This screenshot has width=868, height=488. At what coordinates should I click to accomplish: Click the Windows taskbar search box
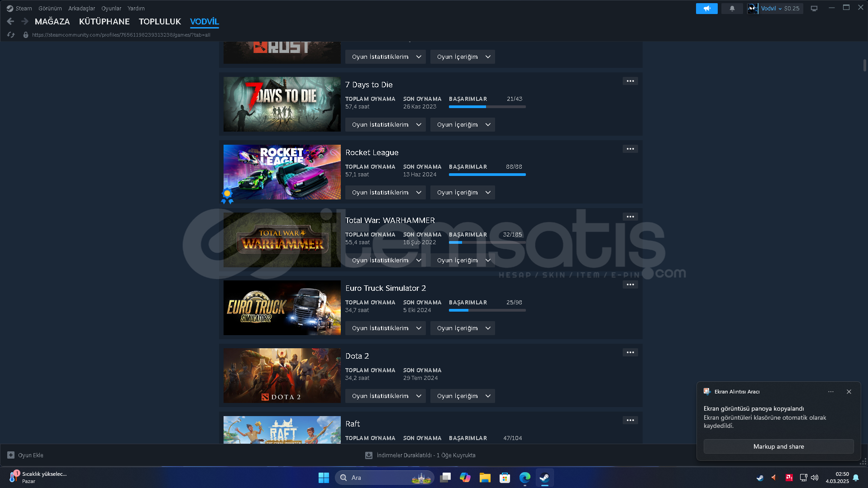[x=384, y=478]
